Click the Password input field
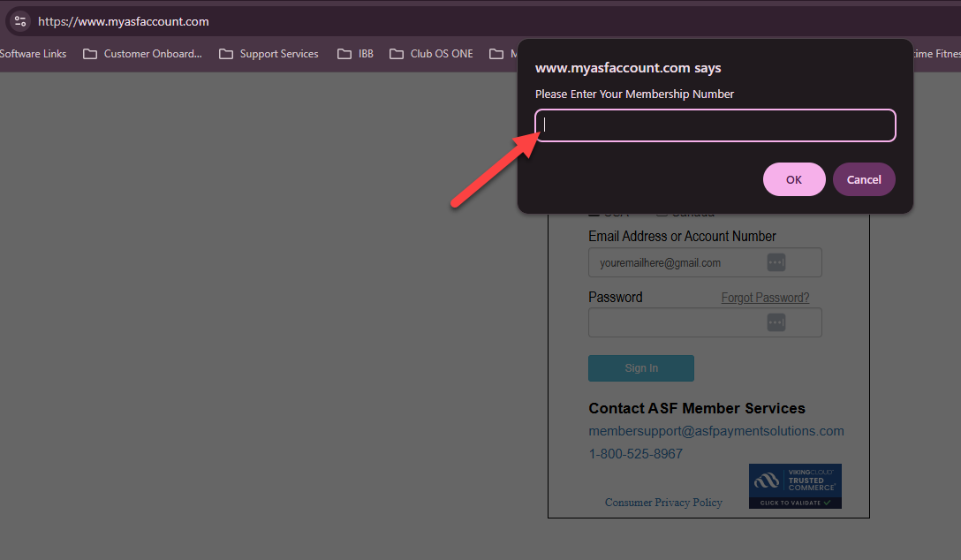 [705, 322]
